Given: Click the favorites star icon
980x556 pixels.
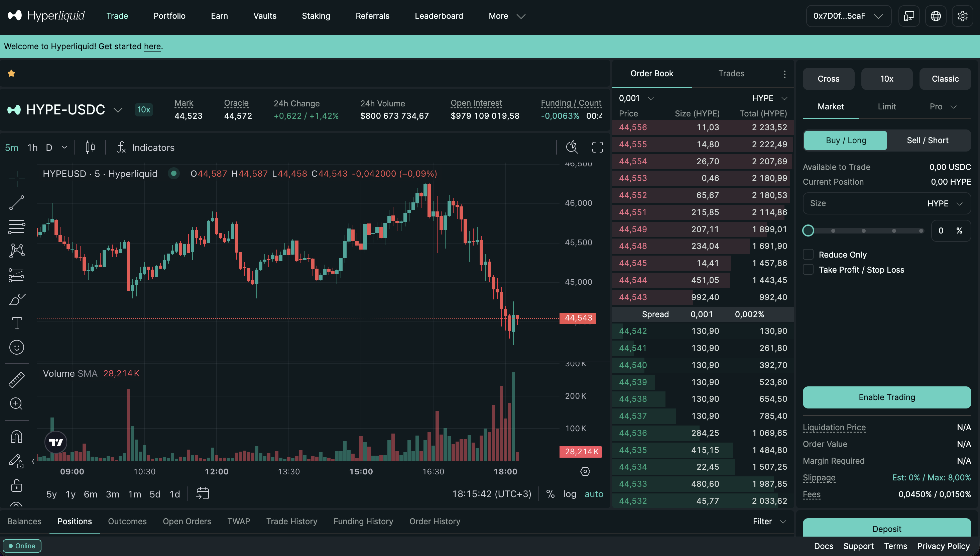Looking at the screenshot, I should click(11, 73).
